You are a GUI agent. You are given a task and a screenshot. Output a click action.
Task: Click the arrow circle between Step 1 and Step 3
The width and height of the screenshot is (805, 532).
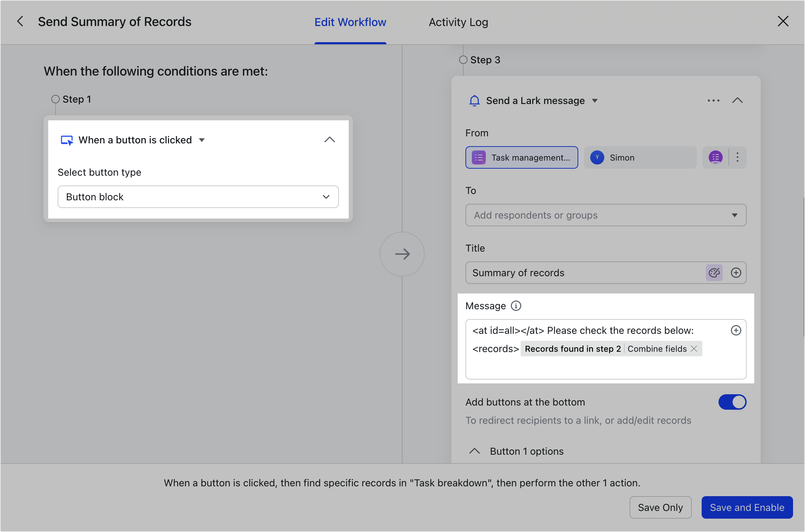tap(402, 254)
